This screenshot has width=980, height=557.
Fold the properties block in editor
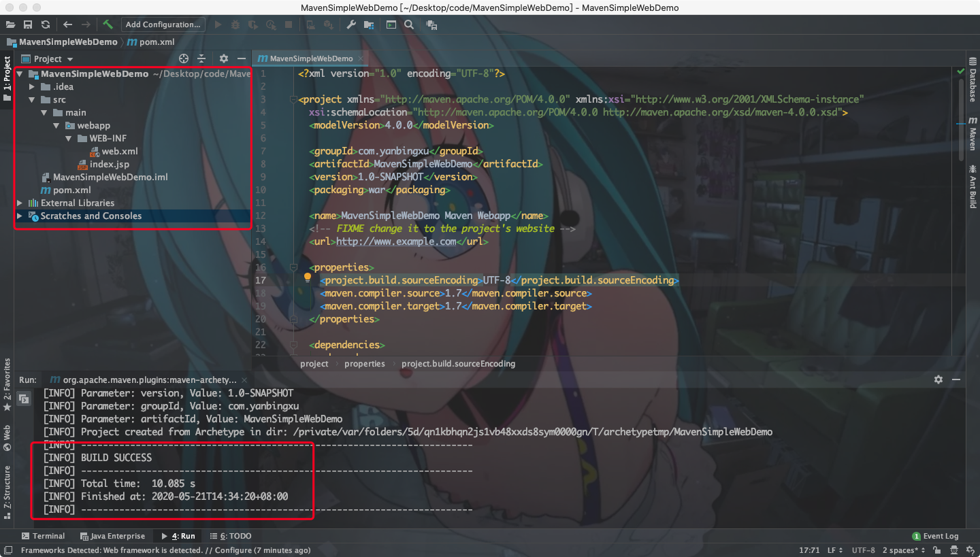pyautogui.click(x=294, y=267)
